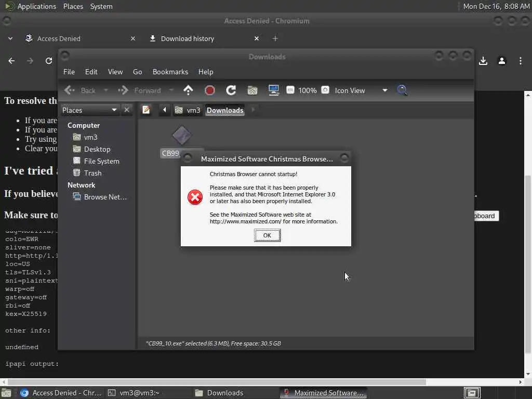Go up to parent folder with up arrow

coord(188,90)
